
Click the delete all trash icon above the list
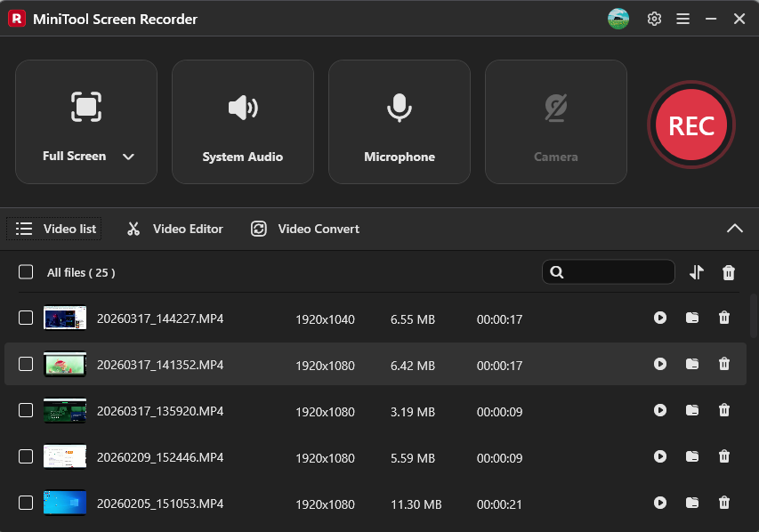point(729,272)
